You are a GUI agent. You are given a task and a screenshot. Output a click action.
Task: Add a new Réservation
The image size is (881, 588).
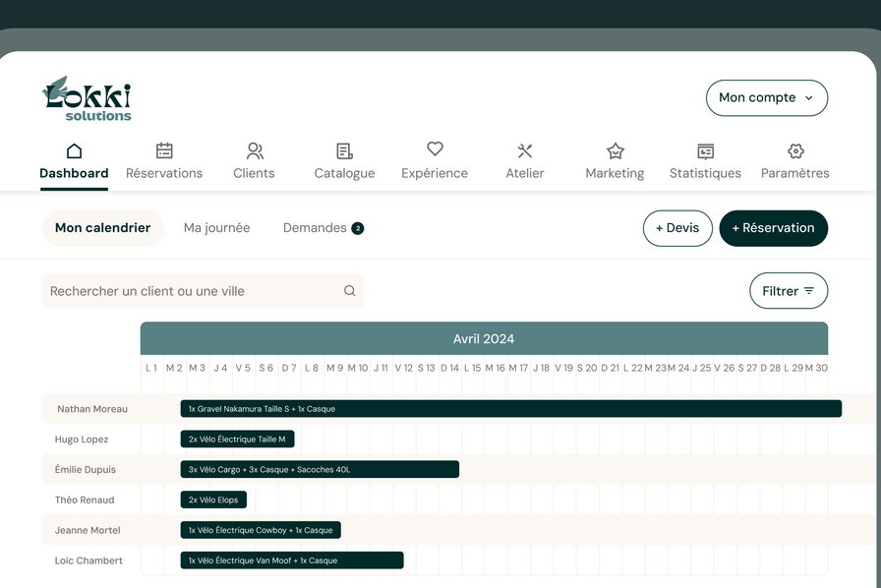(x=773, y=228)
